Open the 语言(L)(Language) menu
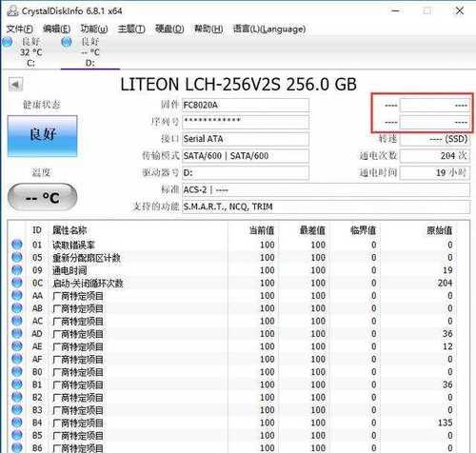The image size is (476, 453). (269, 30)
